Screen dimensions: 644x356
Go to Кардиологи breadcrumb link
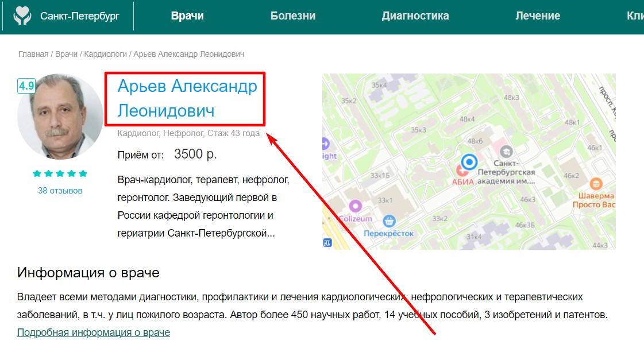pyautogui.click(x=105, y=54)
